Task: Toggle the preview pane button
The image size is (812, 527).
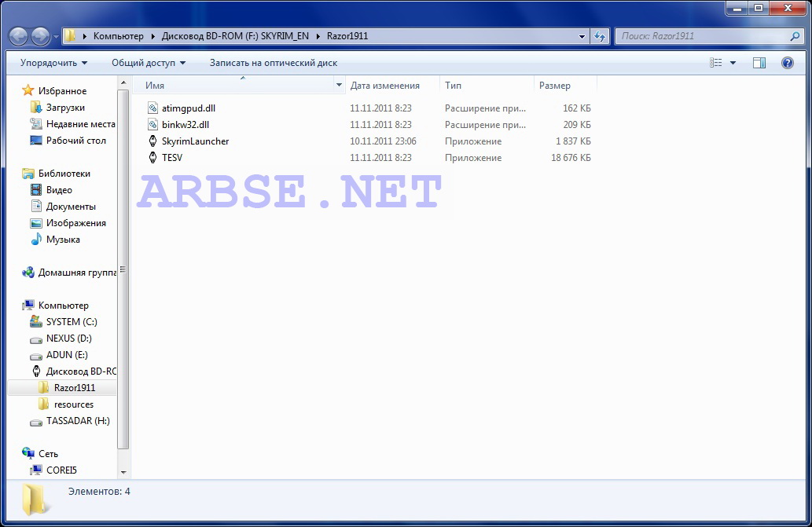Action: (x=759, y=63)
